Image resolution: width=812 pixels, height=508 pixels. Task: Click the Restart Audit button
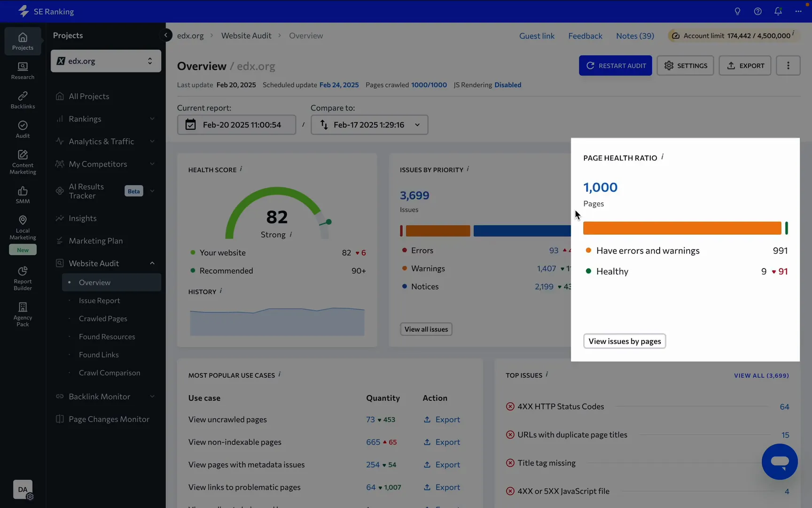[616, 65]
